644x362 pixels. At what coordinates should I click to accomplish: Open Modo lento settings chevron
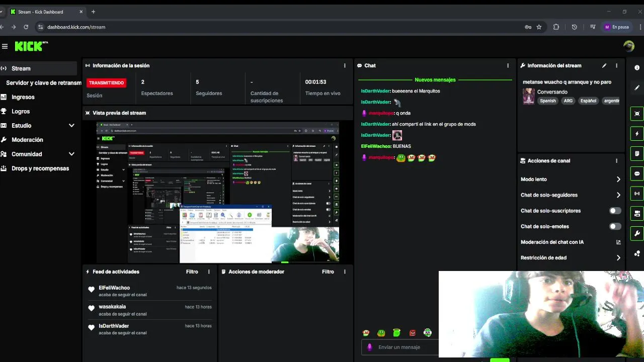[618, 179]
